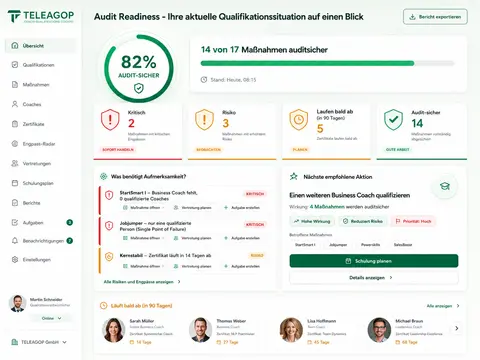Click the green Schulung planen button
The height and width of the screenshot is (360, 480).
(x=374, y=261)
